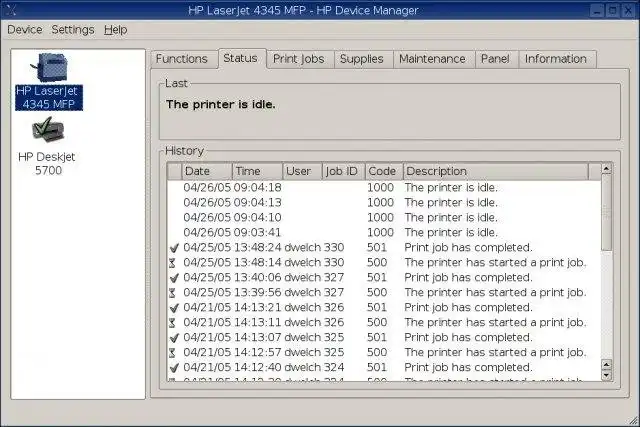Click hourglass icon for job 325 started
640x427 pixels.
point(172,353)
